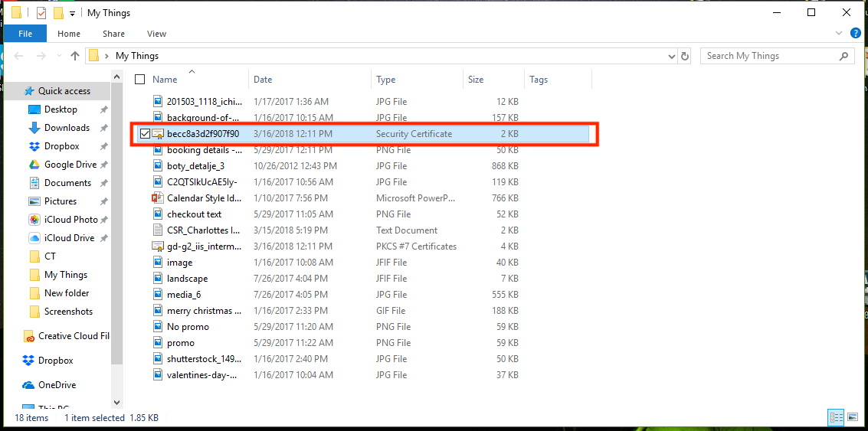Open the Quick Access Toolbar customize dropdown
The height and width of the screenshot is (431, 868).
pyautogui.click(x=73, y=14)
